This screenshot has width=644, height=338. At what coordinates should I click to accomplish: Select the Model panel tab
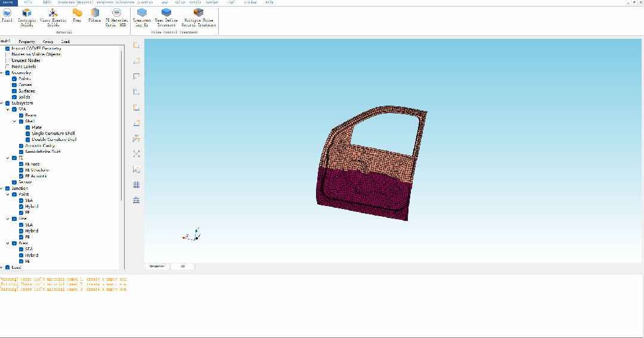tap(6, 41)
